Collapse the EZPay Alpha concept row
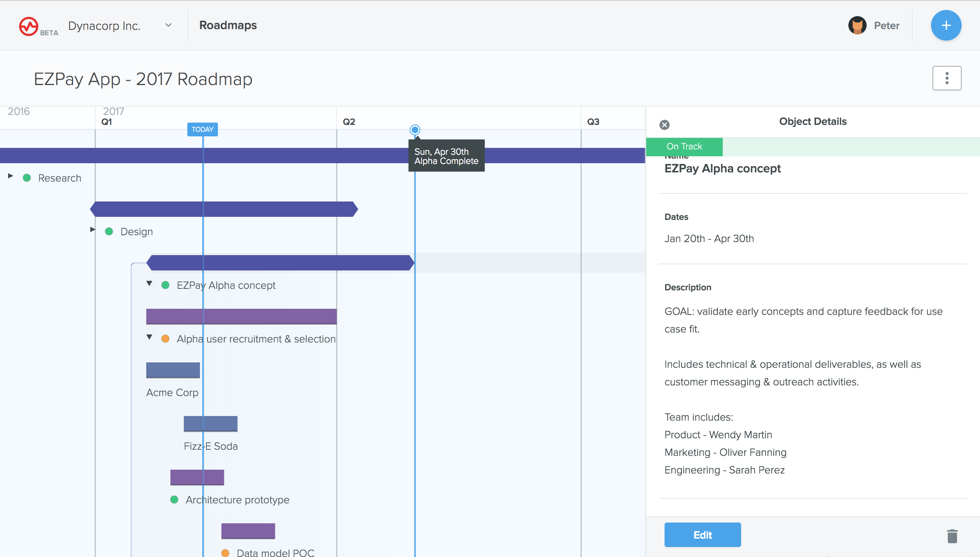Viewport: 980px width, 557px height. (x=149, y=283)
